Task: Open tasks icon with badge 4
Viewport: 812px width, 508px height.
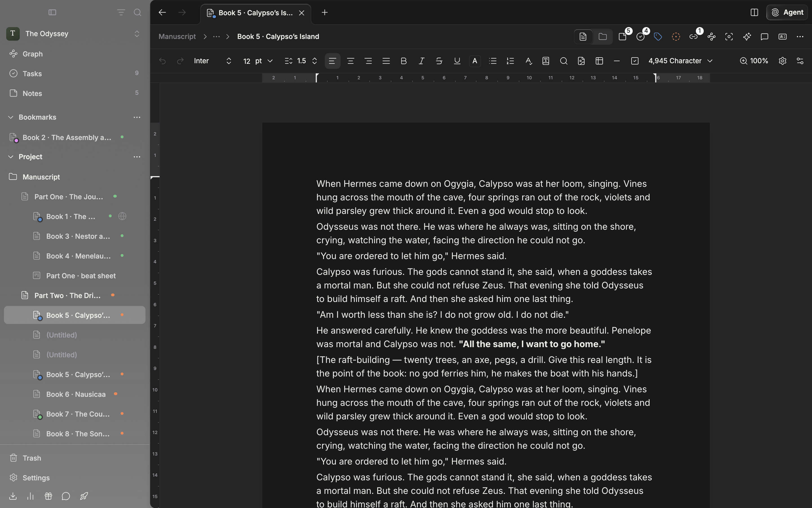Action: tap(641, 37)
